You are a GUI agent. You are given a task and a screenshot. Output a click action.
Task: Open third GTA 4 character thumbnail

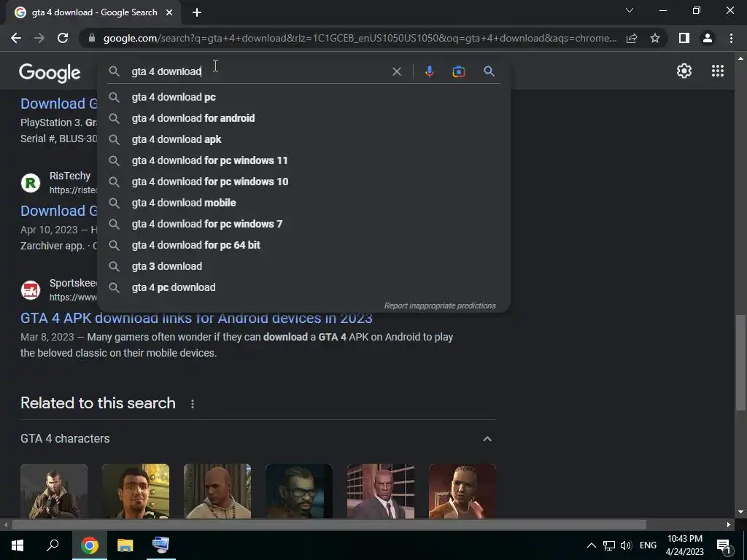[217, 491]
